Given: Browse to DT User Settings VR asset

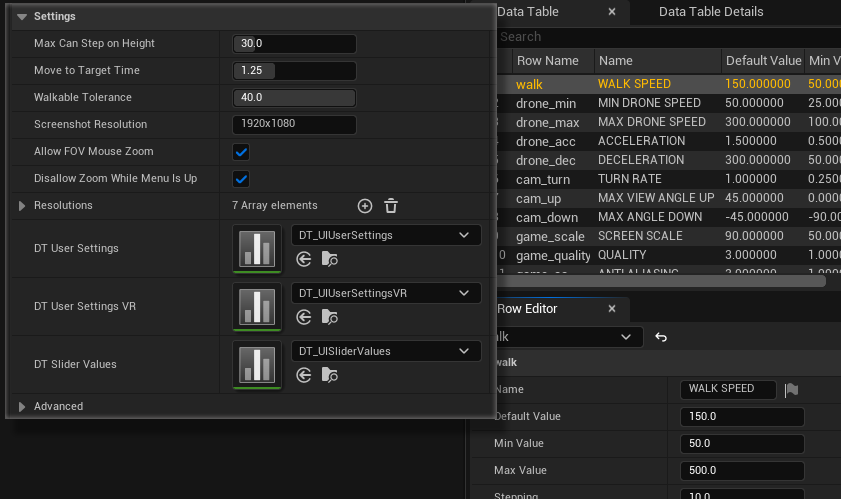Looking at the screenshot, I should point(329,317).
